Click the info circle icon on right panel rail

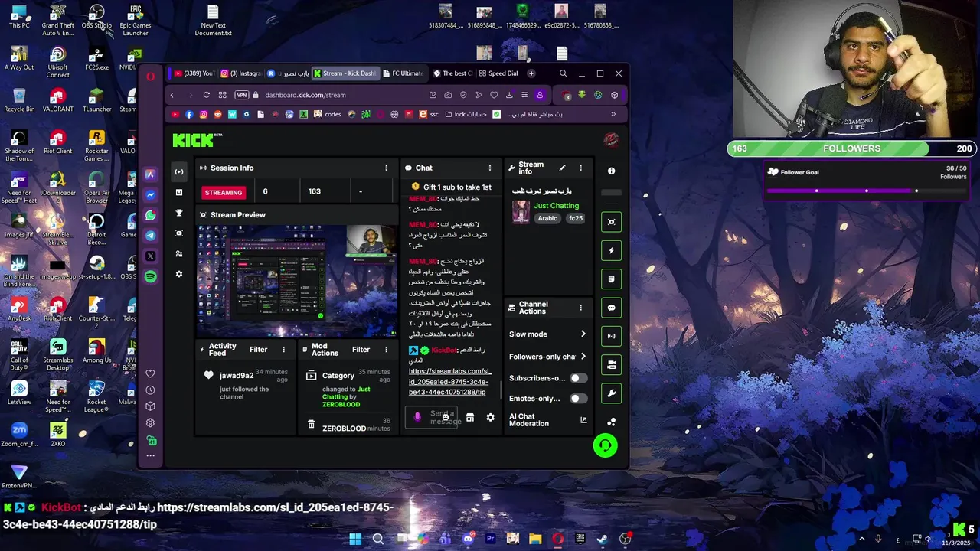coord(611,171)
